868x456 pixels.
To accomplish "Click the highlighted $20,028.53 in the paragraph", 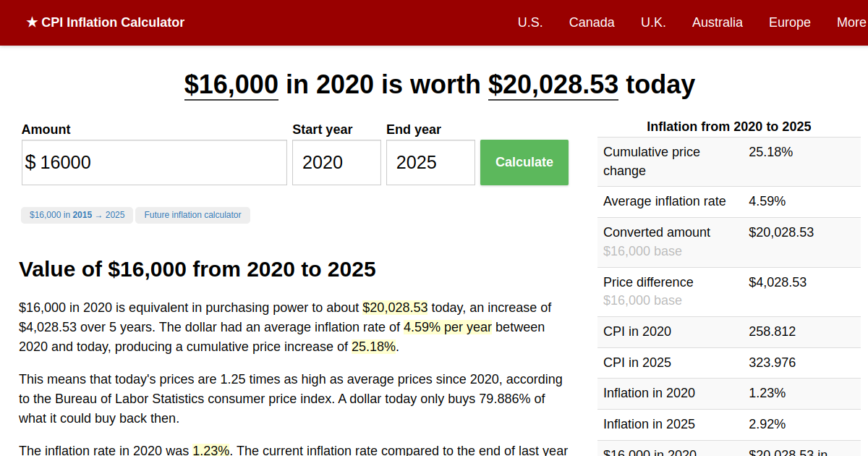I will point(396,308).
